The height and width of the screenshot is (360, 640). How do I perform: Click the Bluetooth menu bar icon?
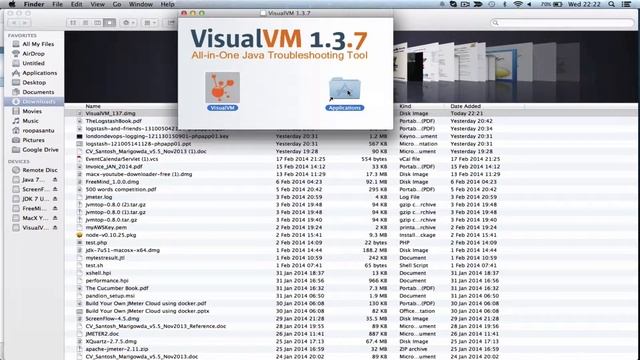click(x=504, y=4)
